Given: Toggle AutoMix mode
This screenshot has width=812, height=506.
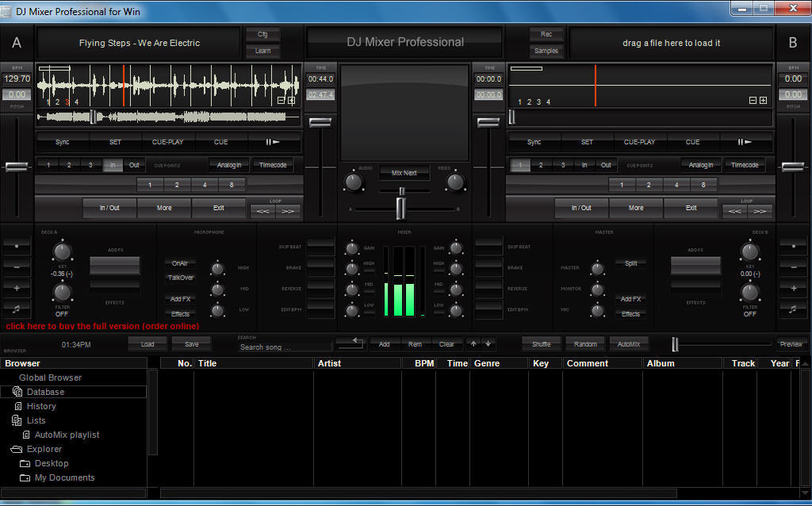Looking at the screenshot, I should [x=629, y=344].
